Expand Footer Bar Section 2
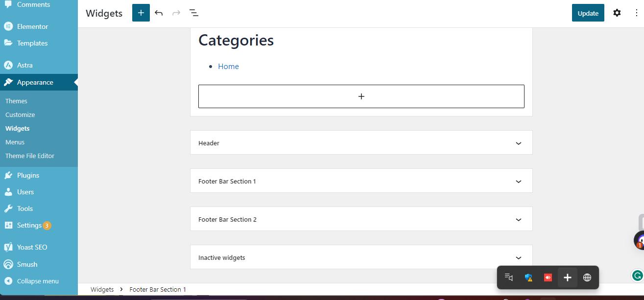The width and height of the screenshot is (644, 300). click(361, 219)
